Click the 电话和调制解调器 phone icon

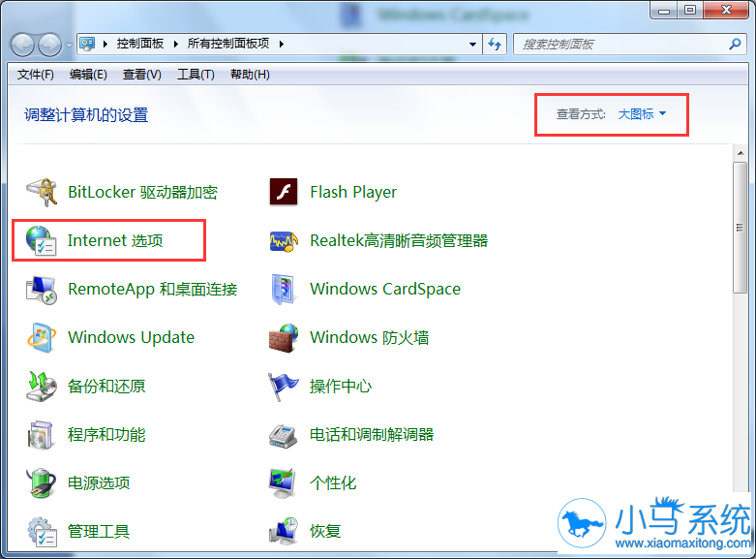(283, 435)
